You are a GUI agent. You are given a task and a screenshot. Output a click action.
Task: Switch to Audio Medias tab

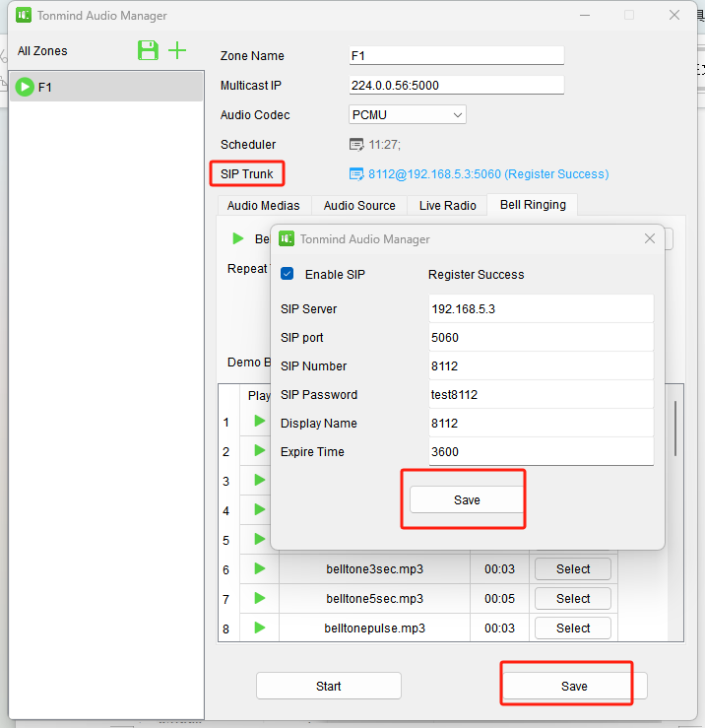[264, 206]
